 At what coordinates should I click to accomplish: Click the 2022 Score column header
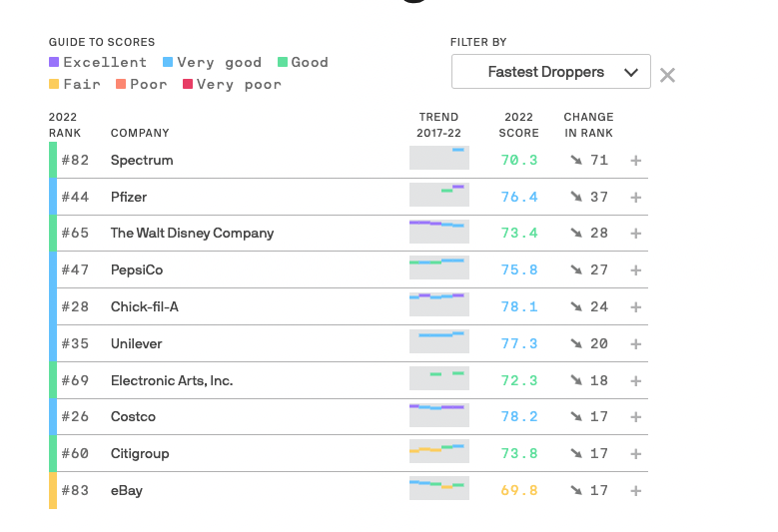(518, 125)
